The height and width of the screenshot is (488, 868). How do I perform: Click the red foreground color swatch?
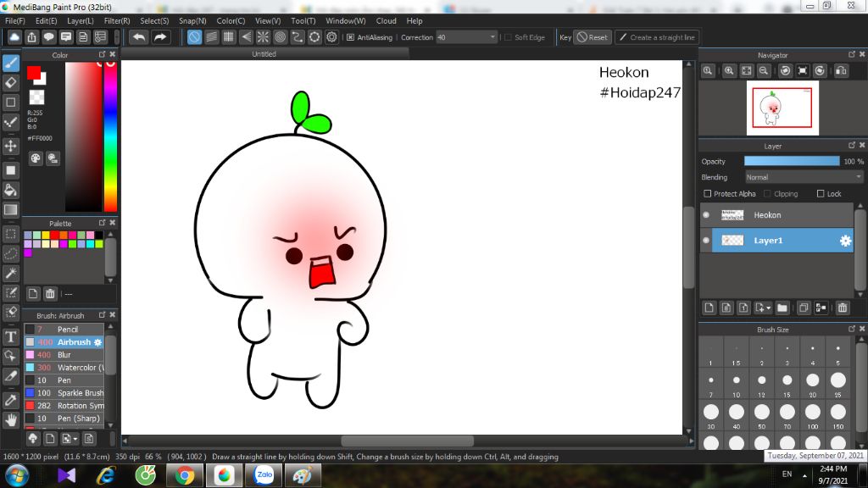click(x=34, y=73)
